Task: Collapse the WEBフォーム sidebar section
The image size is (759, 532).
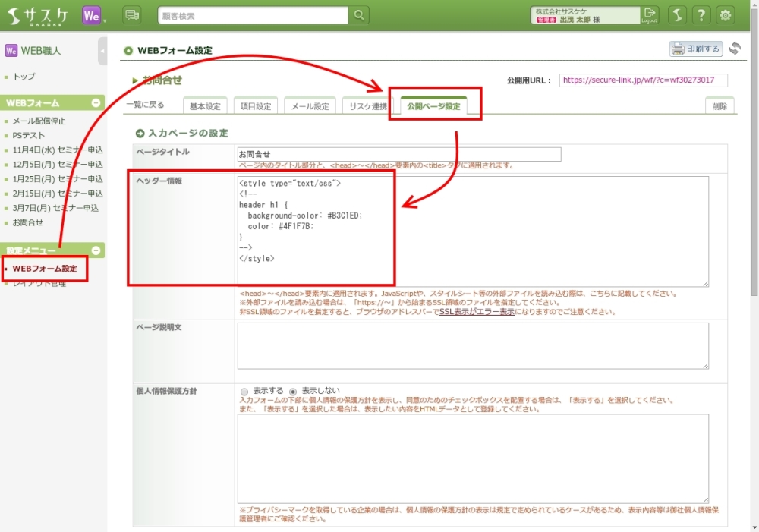Action: (x=96, y=102)
